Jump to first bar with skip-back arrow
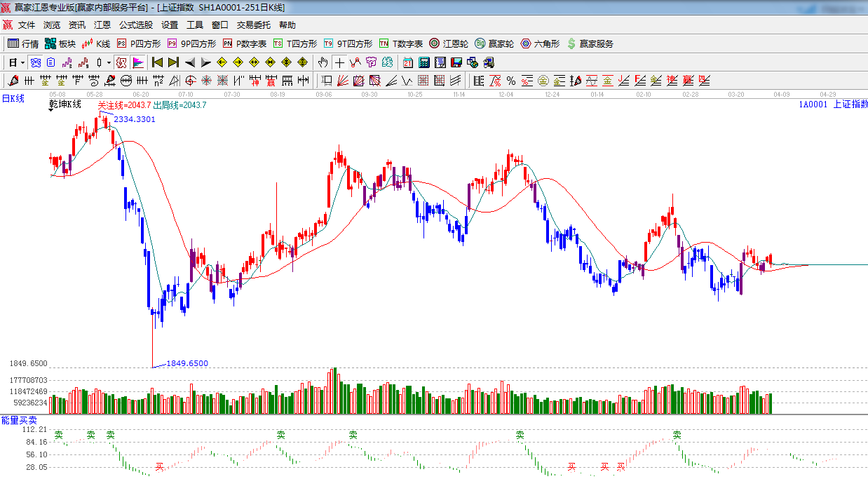Viewport: 868px width, 479px height. (x=158, y=62)
